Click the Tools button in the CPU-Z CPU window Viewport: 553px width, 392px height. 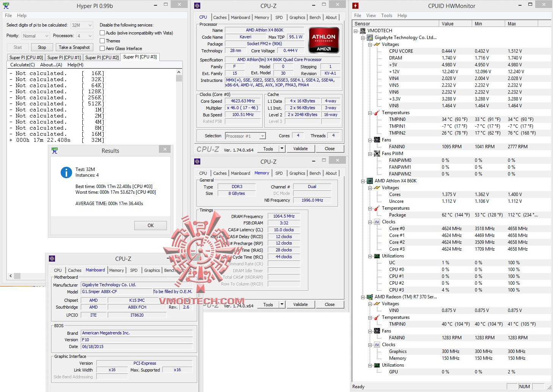(268, 149)
